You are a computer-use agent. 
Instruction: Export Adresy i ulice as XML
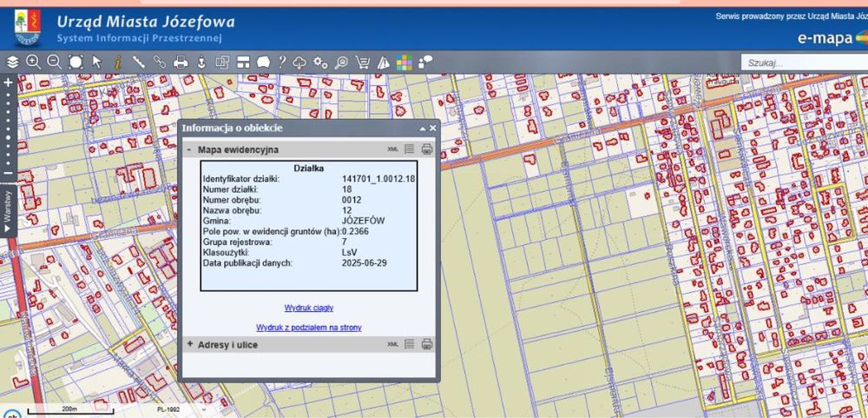(x=392, y=344)
